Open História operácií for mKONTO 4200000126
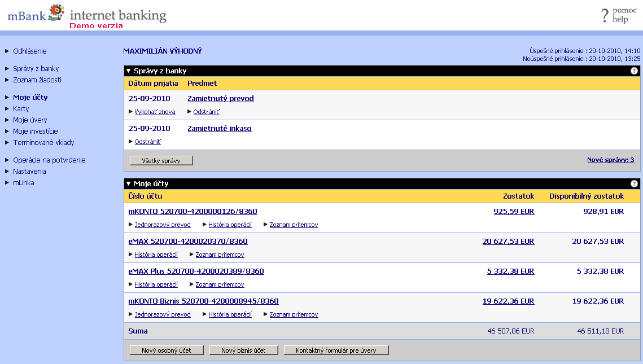Screen dimensions: 643x364 [x=230, y=225]
